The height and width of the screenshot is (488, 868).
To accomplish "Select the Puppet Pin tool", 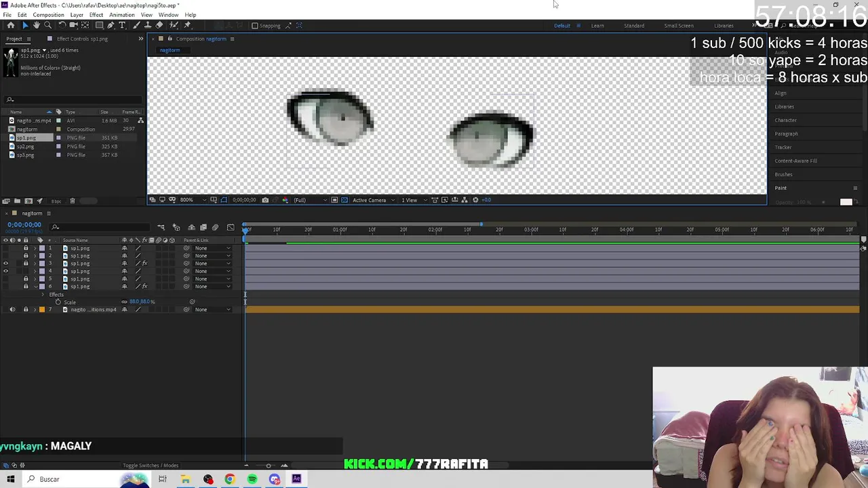I will pos(187,25).
